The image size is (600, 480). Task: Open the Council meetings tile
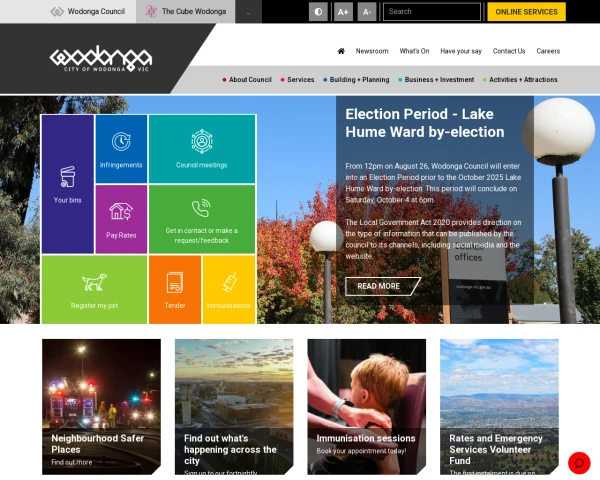click(x=202, y=148)
